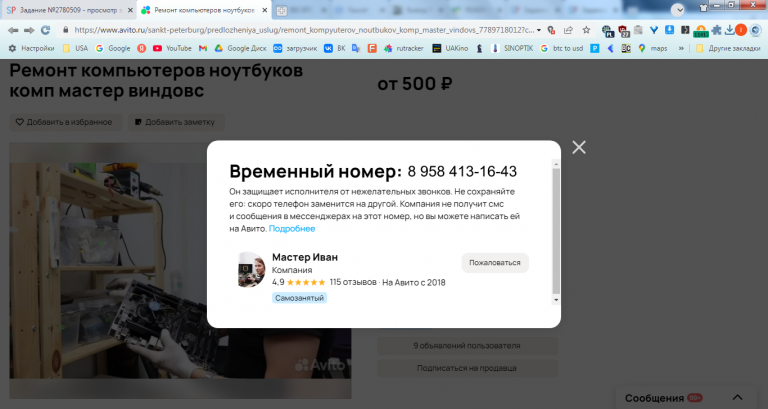Close the temporary number popup with X
The image size is (768, 409).
click(578, 147)
